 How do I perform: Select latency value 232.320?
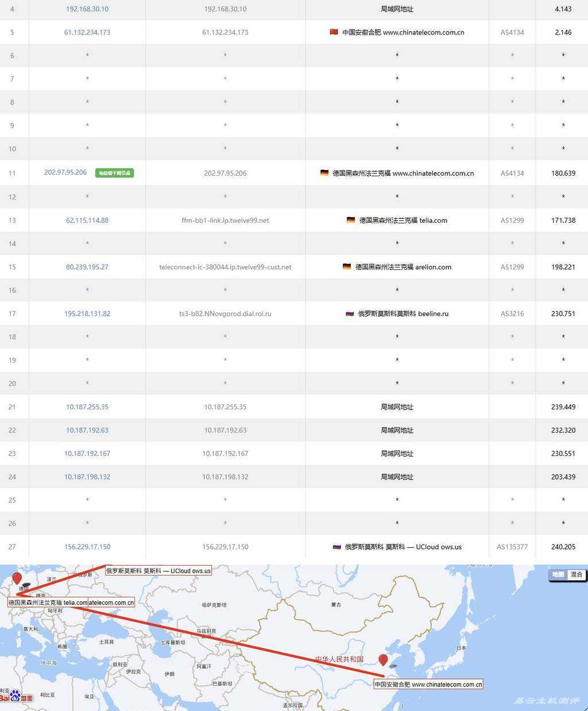(563, 431)
